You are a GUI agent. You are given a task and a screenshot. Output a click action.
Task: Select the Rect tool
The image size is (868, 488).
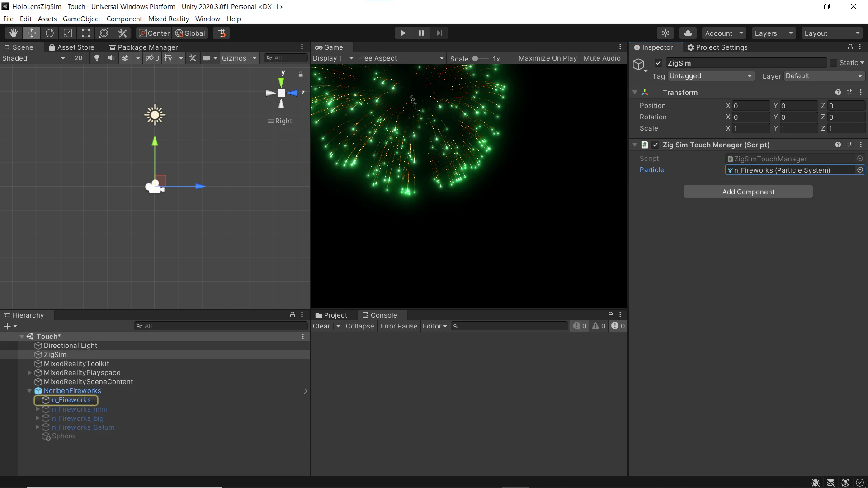click(86, 33)
